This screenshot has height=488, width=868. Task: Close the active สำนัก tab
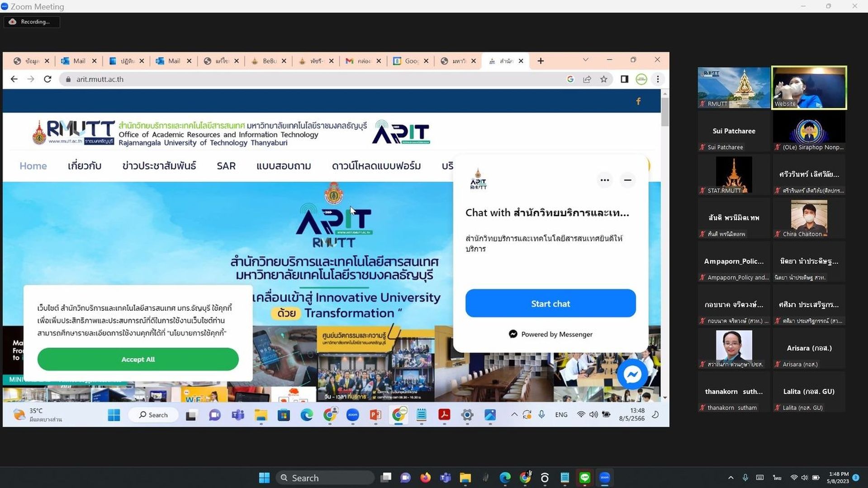tap(521, 61)
